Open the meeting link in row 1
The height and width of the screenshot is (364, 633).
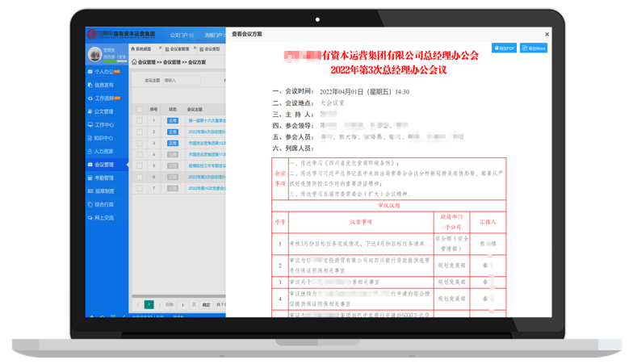click(x=207, y=121)
